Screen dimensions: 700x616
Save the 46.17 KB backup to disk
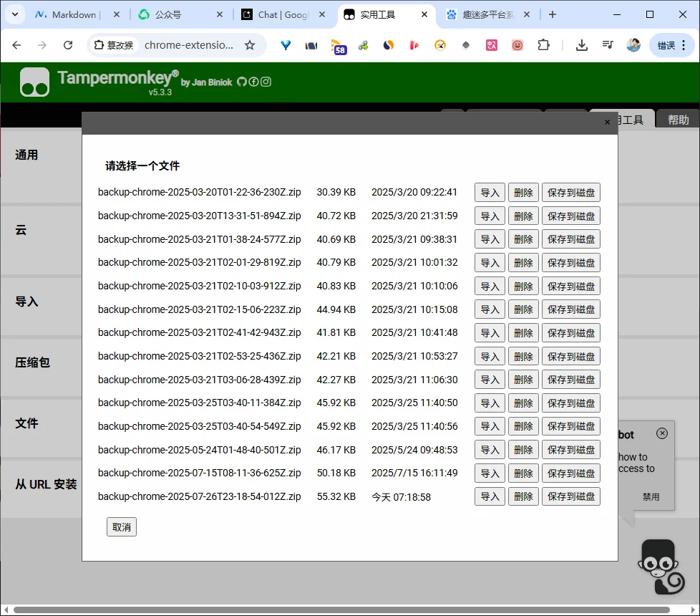571,450
